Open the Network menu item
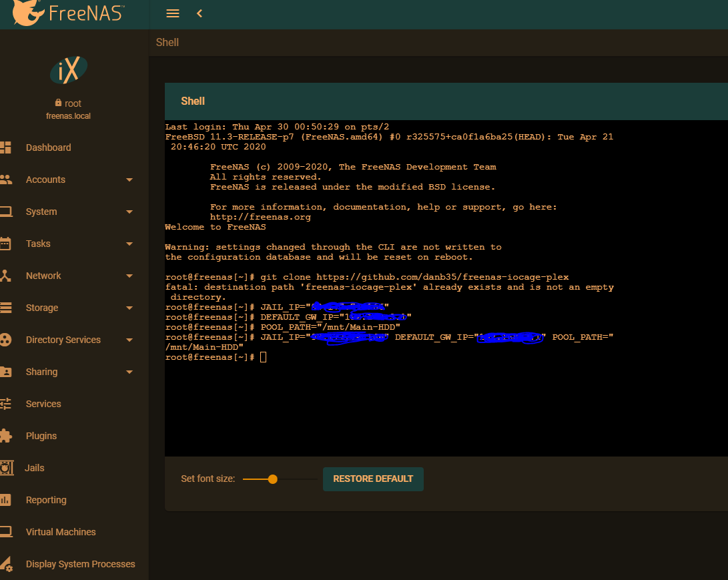Image resolution: width=728 pixels, height=580 pixels. pos(43,276)
